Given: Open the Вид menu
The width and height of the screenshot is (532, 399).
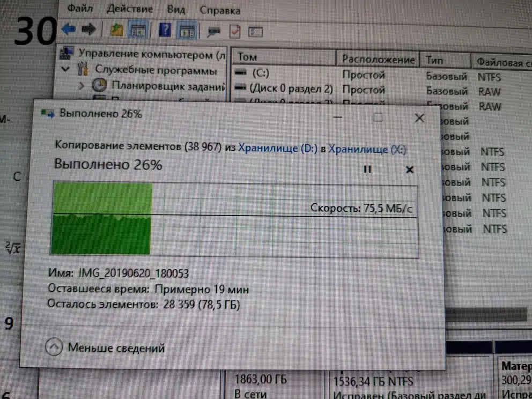Looking at the screenshot, I should 176,10.
